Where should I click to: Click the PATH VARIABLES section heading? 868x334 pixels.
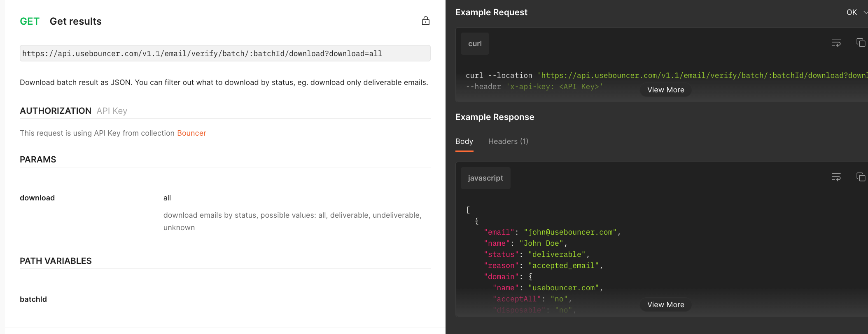point(56,261)
